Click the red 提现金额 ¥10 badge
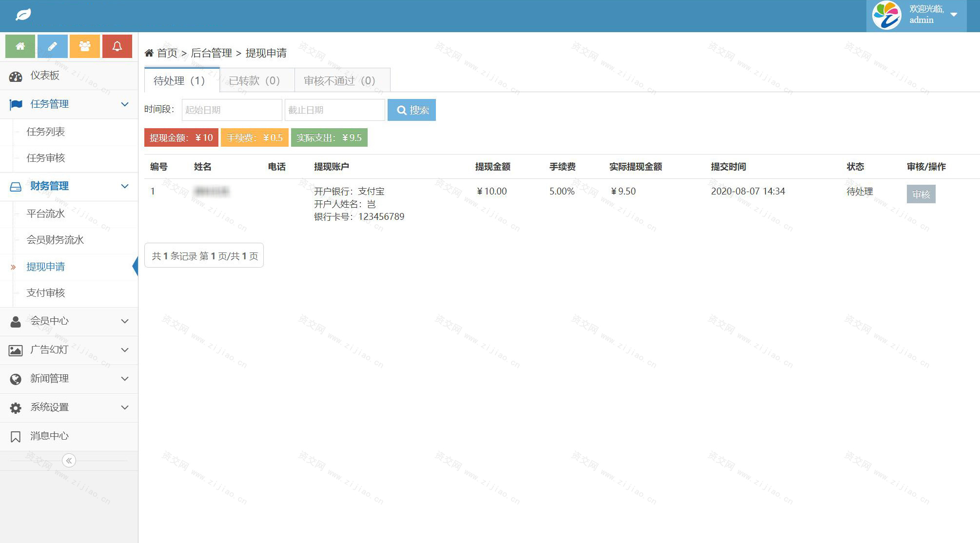Image resolution: width=980 pixels, height=543 pixels. tap(181, 137)
